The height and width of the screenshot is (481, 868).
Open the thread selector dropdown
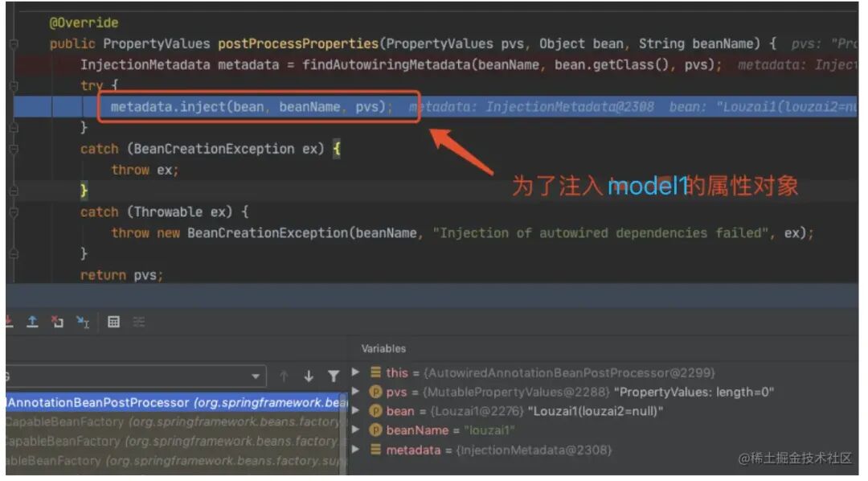(x=256, y=376)
